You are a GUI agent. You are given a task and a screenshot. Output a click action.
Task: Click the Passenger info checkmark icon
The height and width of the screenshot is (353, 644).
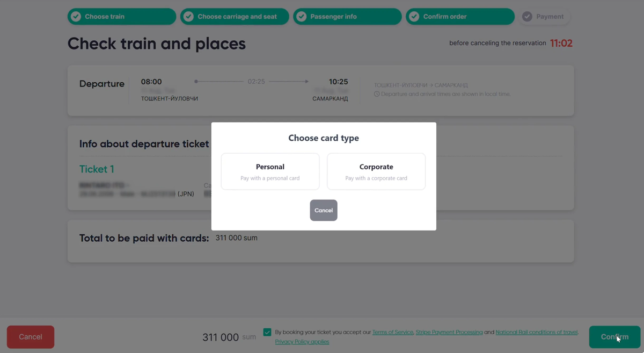coord(302,17)
